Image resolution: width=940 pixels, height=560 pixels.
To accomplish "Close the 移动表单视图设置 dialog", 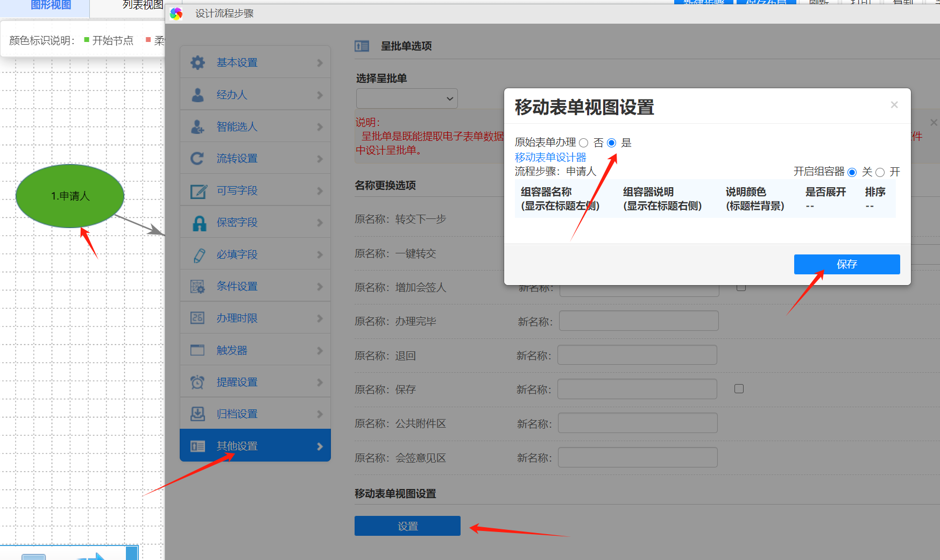I will (894, 105).
